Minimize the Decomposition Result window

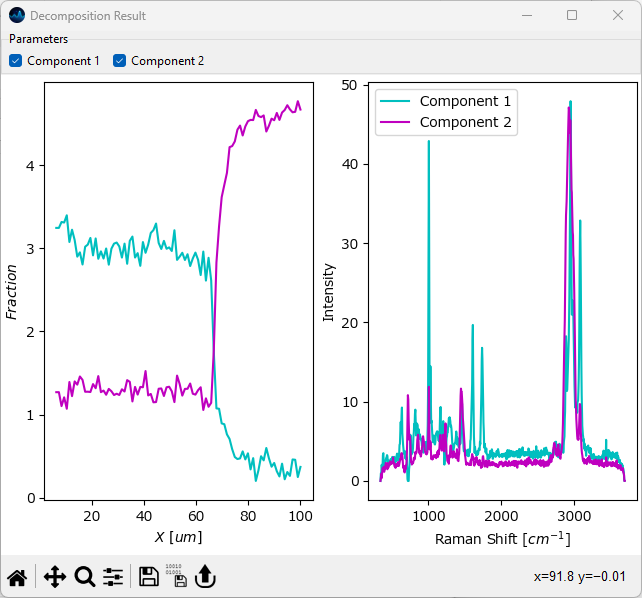(526, 16)
